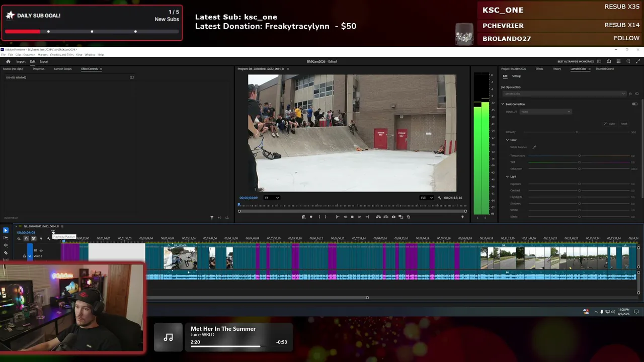The width and height of the screenshot is (644, 362).
Task: Open the Program monitor Button Editor plus
Action: pos(462,217)
